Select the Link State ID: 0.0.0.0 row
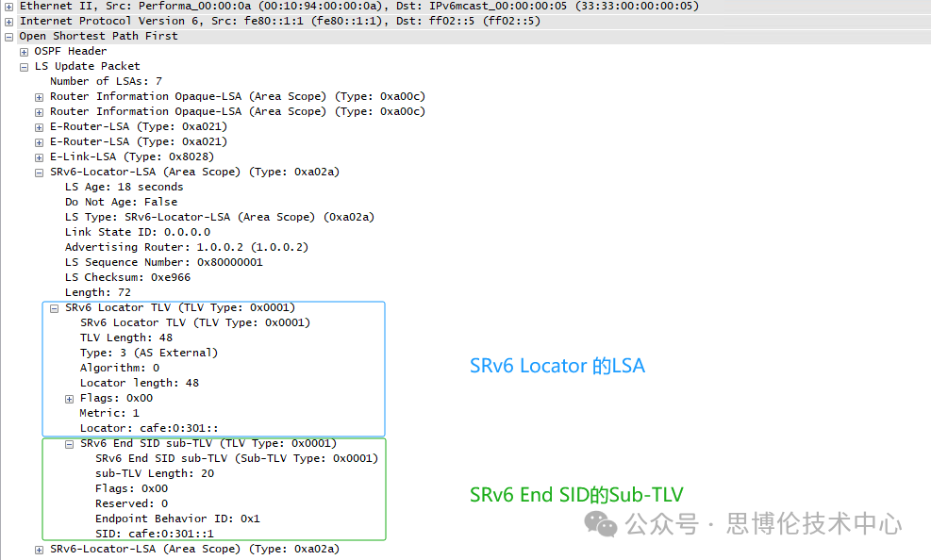The image size is (931, 560). [137, 232]
